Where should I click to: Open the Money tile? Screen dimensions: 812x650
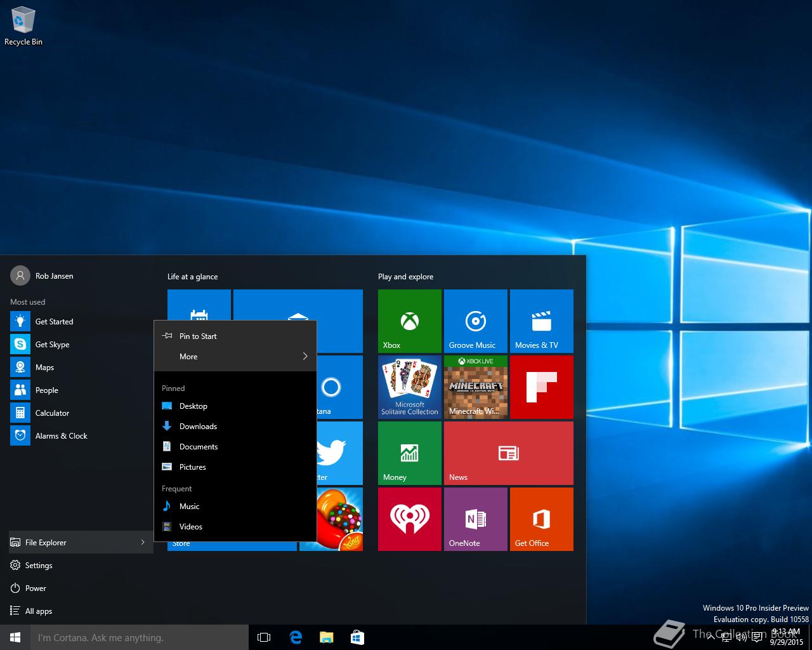pyautogui.click(x=410, y=453)
